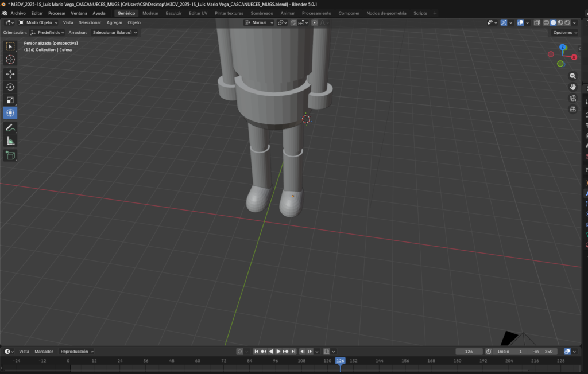Viewport: 588px width, 374px height.
Task: Toggle camera view in the viewport
Action: [x=572, y=98]
